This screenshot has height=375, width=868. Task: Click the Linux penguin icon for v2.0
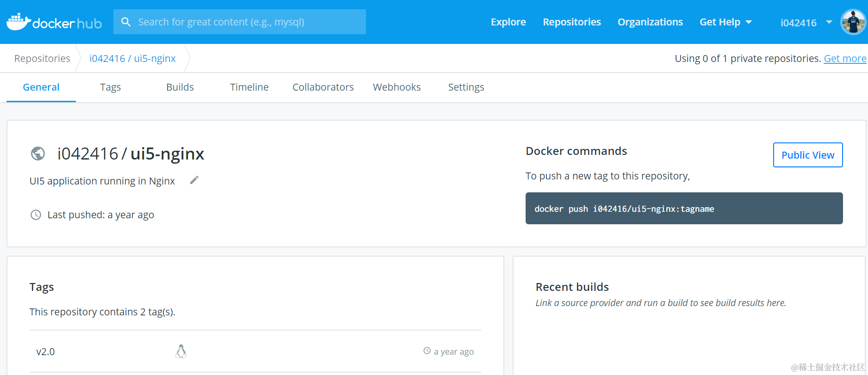181,351
